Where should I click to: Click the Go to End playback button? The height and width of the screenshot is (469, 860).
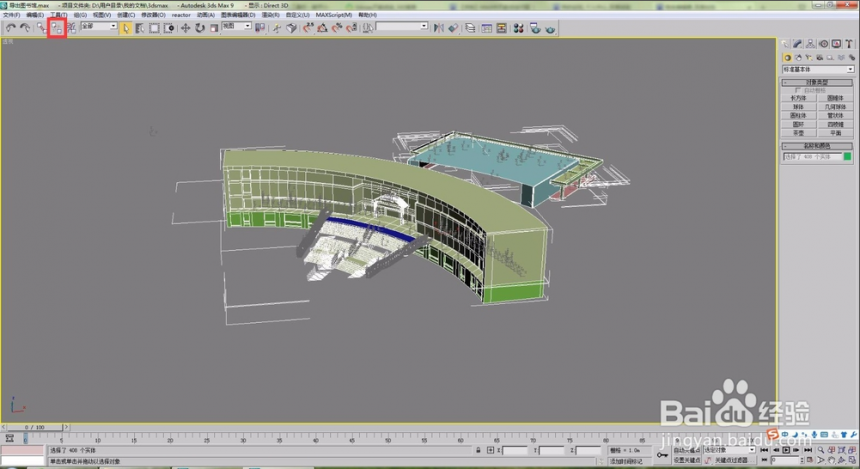(807, 450)
